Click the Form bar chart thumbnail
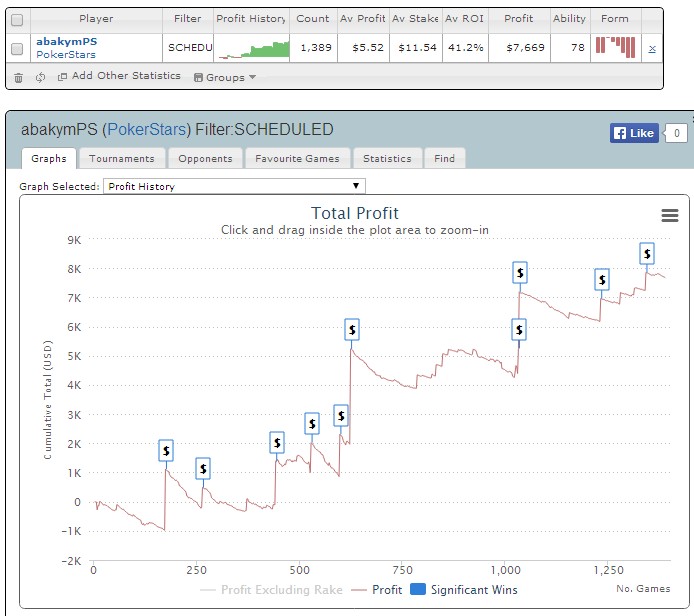694x616 pixels. click(615, 47)
